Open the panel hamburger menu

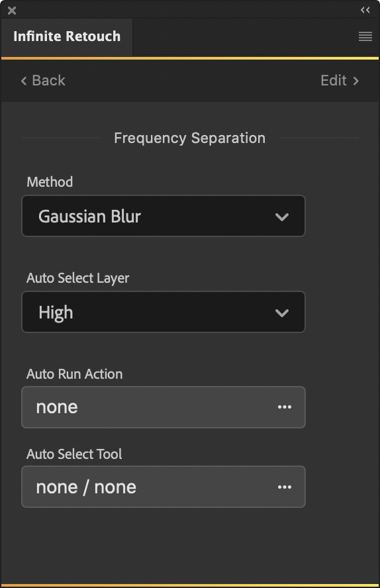(x=365, y=36)
